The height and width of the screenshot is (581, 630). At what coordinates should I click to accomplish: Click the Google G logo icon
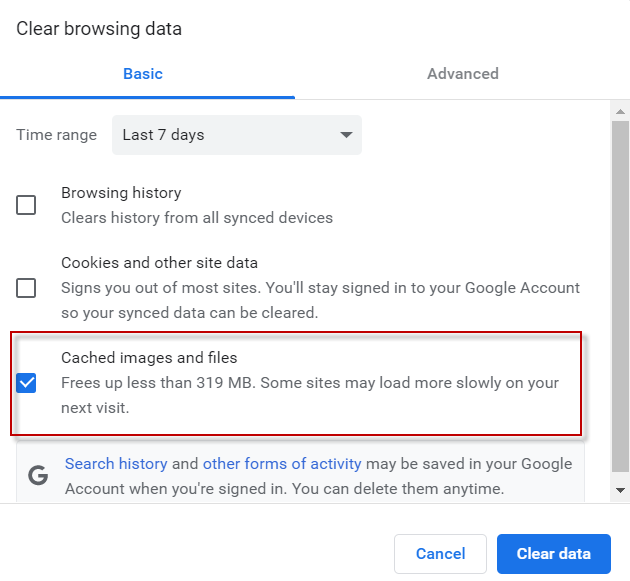pyautogui.click(x=38, y=476)
